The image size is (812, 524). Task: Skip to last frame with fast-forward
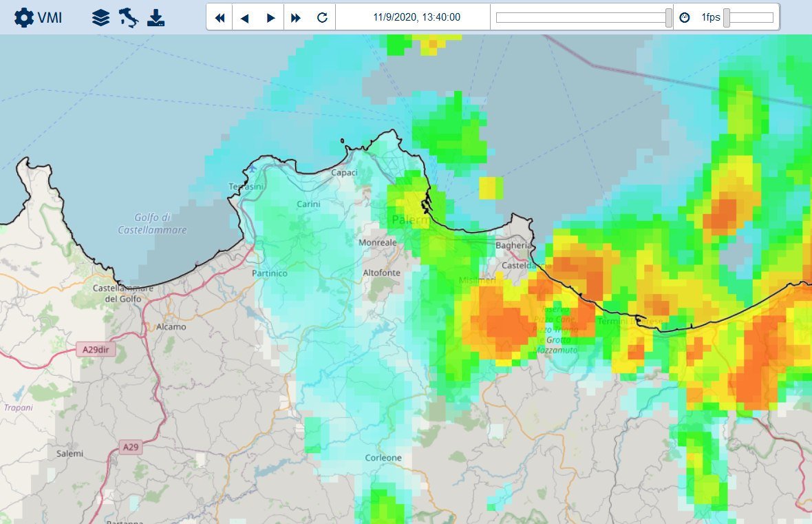(296, 18)
